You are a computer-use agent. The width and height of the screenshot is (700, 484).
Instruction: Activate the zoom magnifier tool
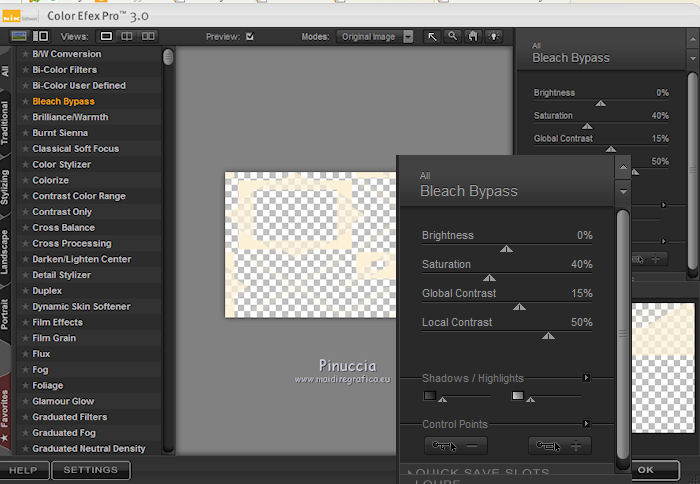pyautogui.click(x=453, y=37)
